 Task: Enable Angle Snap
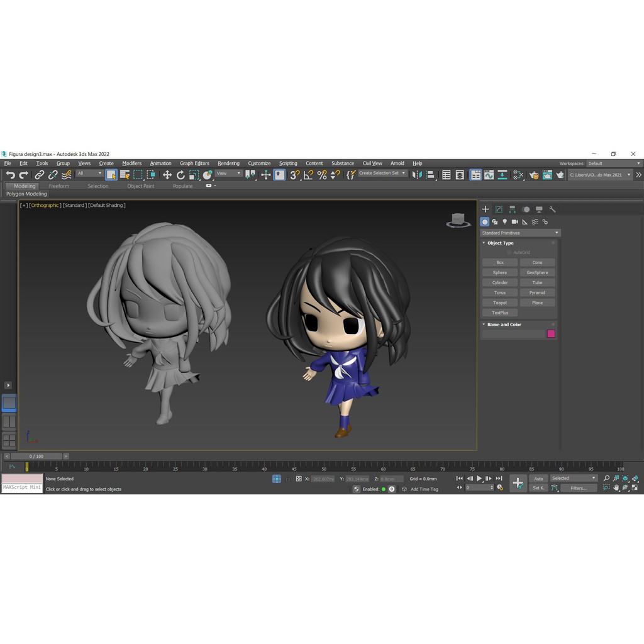point(308,174)
